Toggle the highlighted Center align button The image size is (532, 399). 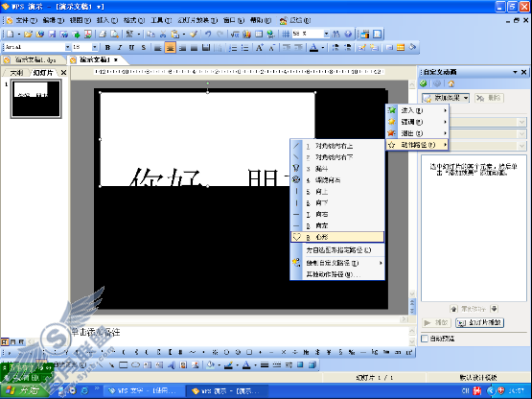170,48
